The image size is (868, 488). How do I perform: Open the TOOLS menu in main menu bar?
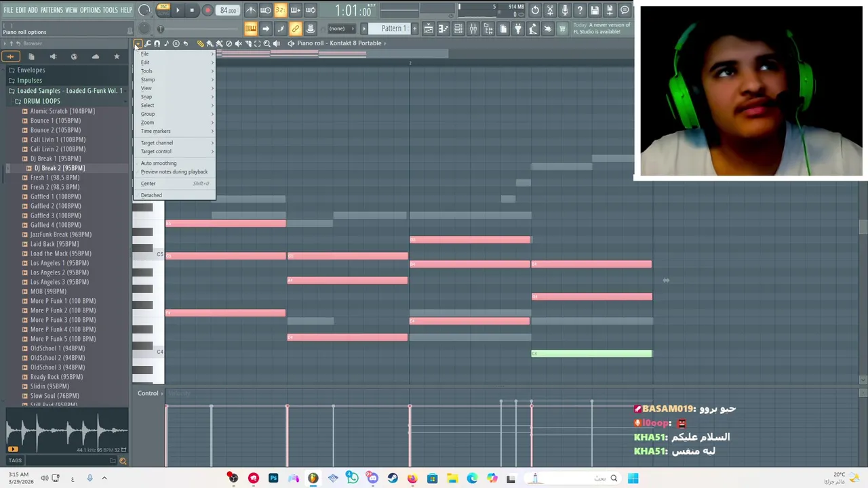110,10
